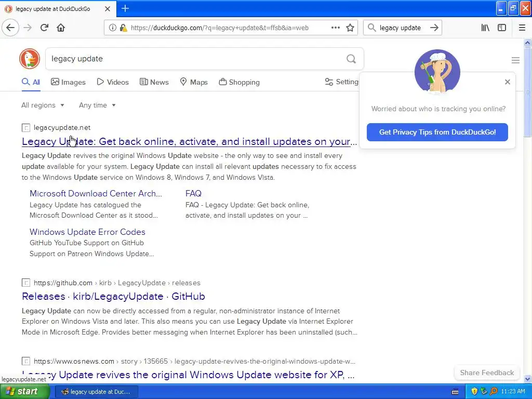
Task: Click osnews.com result favicon
Action: tap(26, 362)
